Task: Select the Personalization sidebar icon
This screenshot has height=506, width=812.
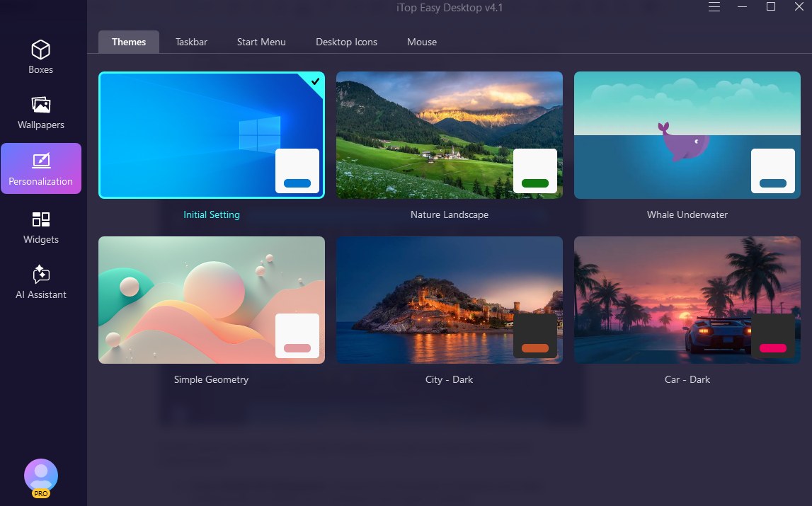Action: (40, 168)
